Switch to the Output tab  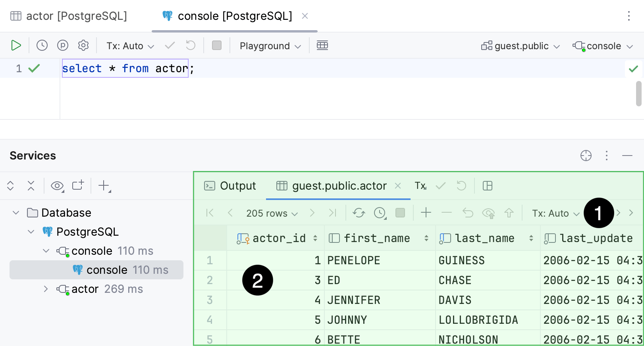click(230, 186)
